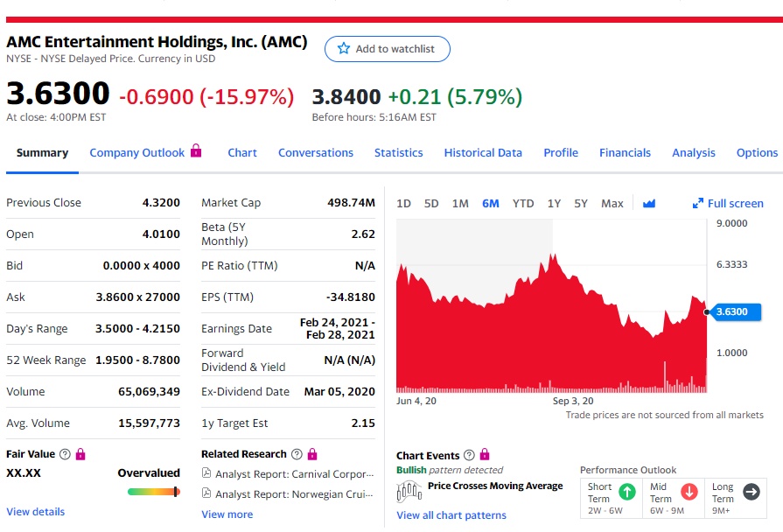783x532 pixels.
Task: Click the Chart Events help question icon
Action: (469, 455)
